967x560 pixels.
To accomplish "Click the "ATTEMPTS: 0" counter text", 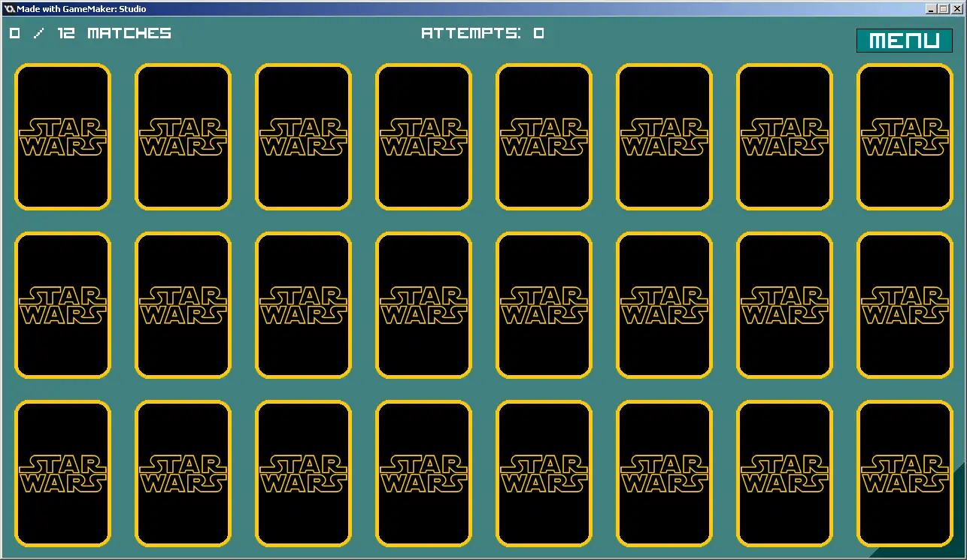I will (x=483, y=33).
